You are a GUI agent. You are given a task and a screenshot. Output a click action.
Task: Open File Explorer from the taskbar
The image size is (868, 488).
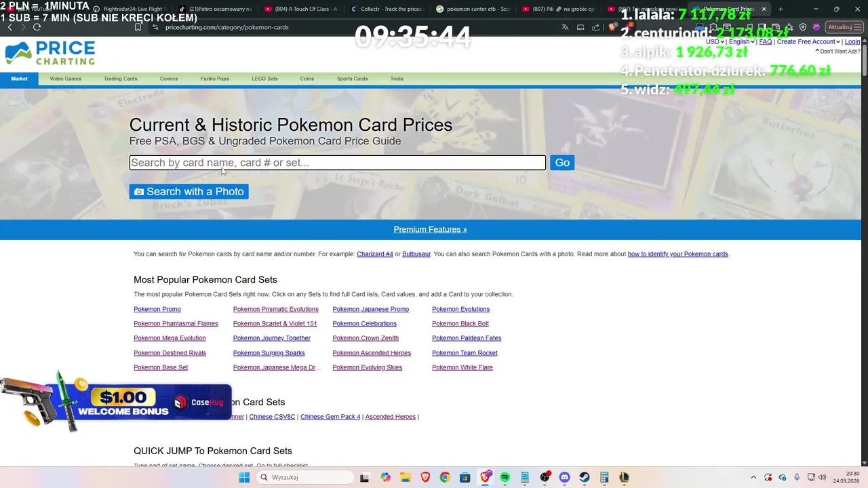coord(405,477)
